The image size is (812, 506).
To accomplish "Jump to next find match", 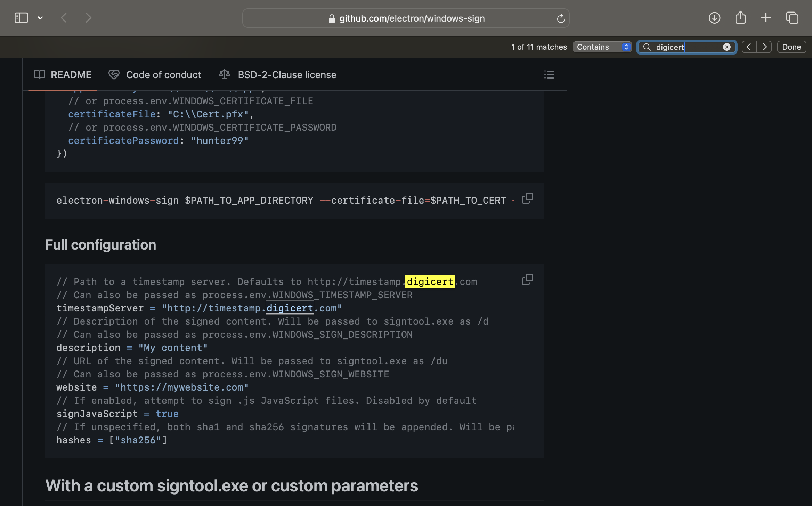I will pyautogui.click(x=764, y=47).
